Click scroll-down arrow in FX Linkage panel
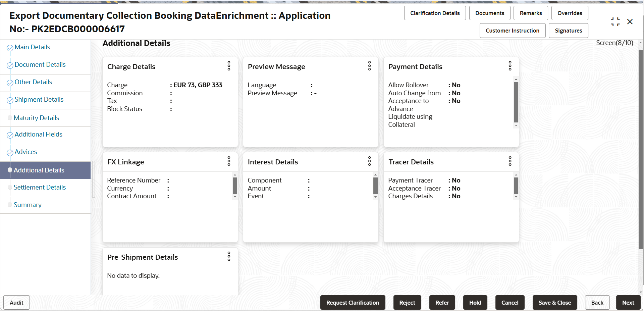The image size is (644, 311). point(235,197)
